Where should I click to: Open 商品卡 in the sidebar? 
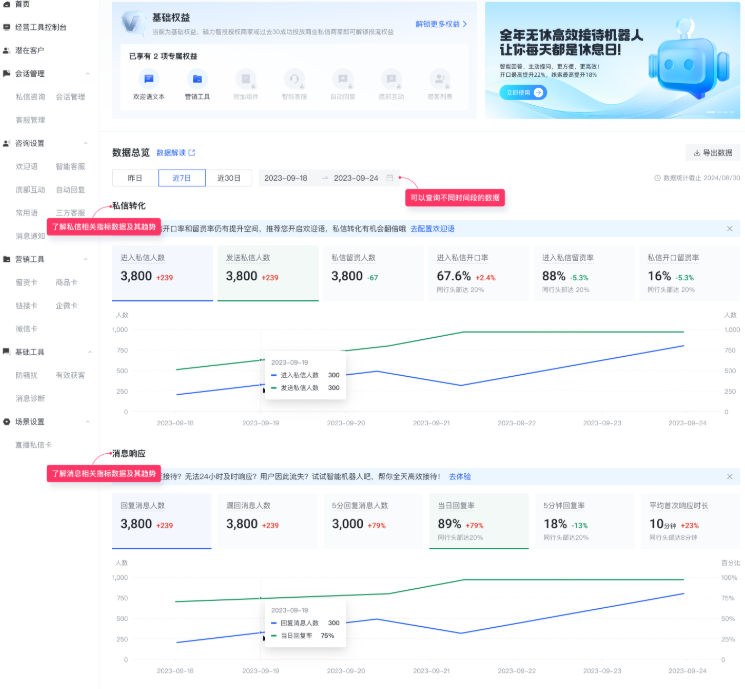tap(67, 282)
